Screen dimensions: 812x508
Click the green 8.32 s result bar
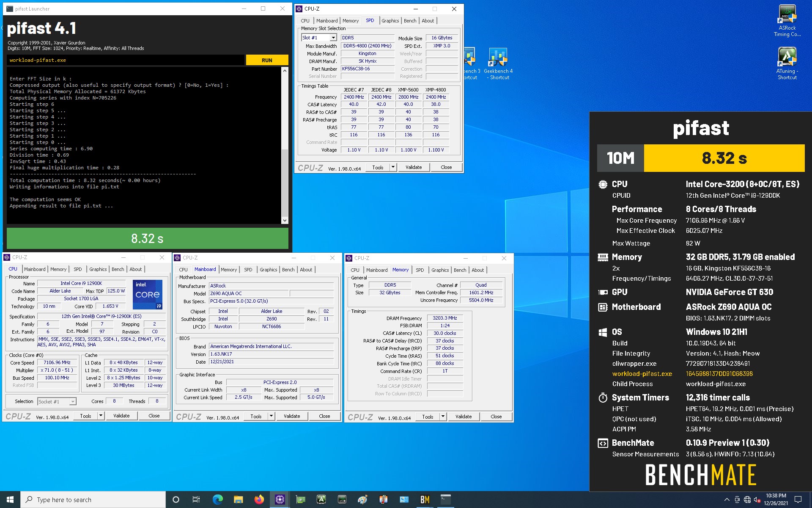tap(147, 238)
